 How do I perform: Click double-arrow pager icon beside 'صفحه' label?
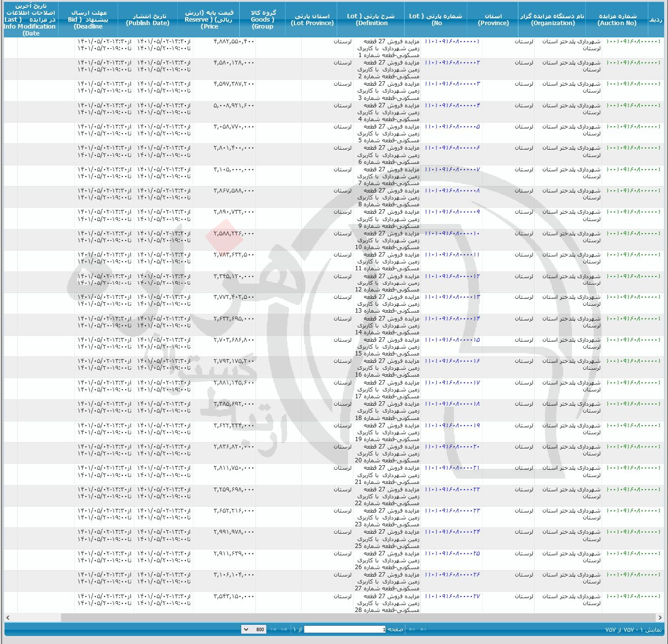(412, 629)
